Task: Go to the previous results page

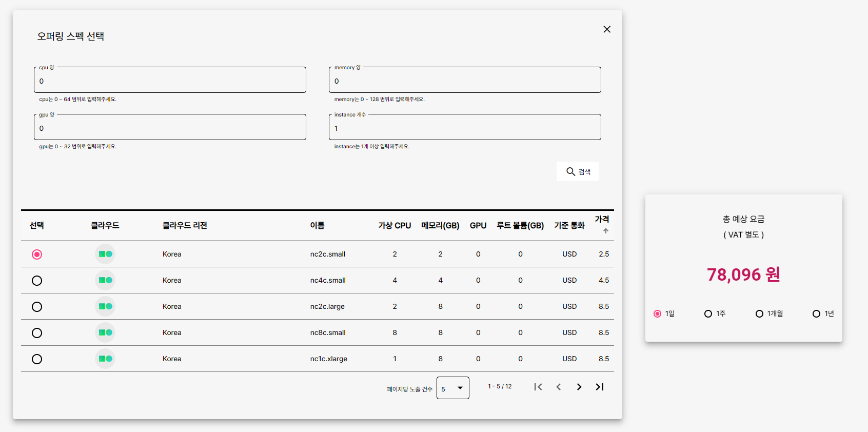Action: pyautogui.click(x=559, y=387)
